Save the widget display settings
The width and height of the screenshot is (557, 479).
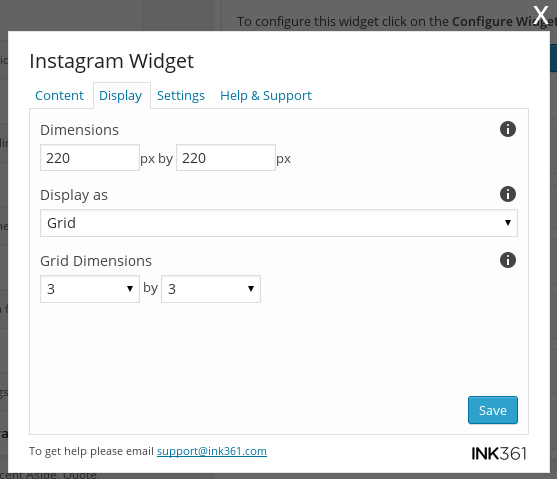pos(493,410)
